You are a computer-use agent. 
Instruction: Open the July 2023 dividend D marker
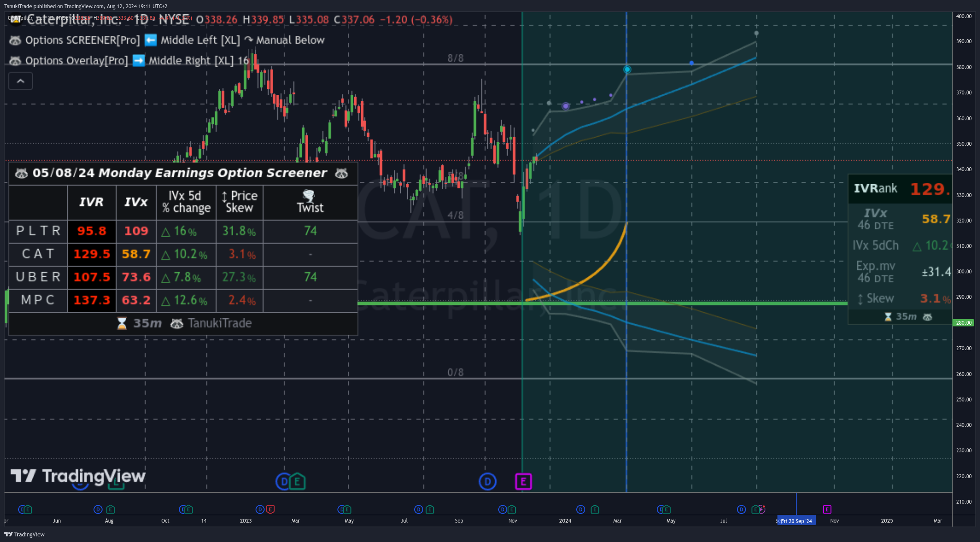pyautogui.click(x=418, y=509)
